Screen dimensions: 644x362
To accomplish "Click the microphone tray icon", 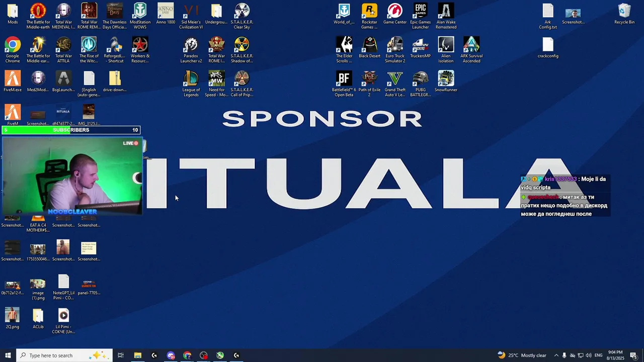I will click(564, 355).
